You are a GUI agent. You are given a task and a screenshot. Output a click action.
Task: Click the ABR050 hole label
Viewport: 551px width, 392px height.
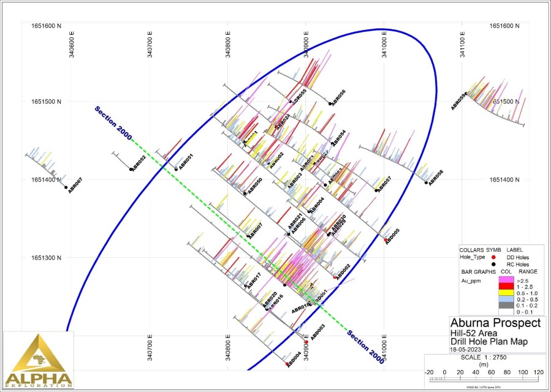click(x=255, y=186)
